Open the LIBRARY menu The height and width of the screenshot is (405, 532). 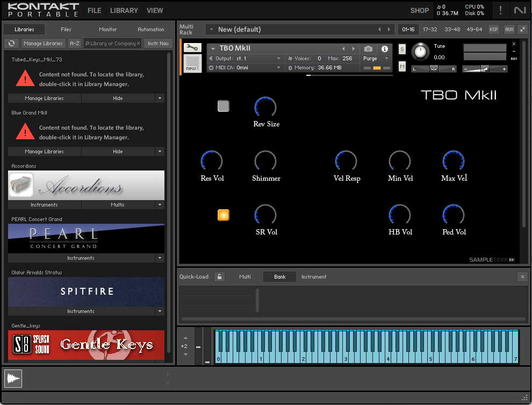124,10
